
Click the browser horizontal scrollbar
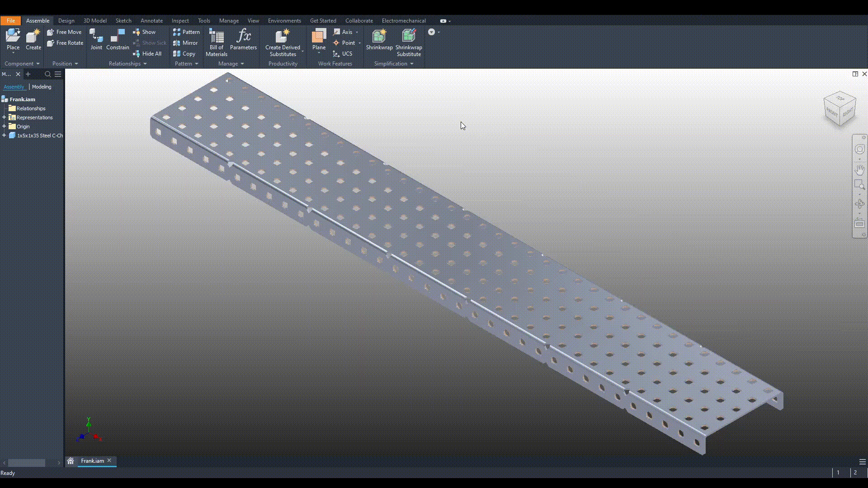[x=27, y=463]
